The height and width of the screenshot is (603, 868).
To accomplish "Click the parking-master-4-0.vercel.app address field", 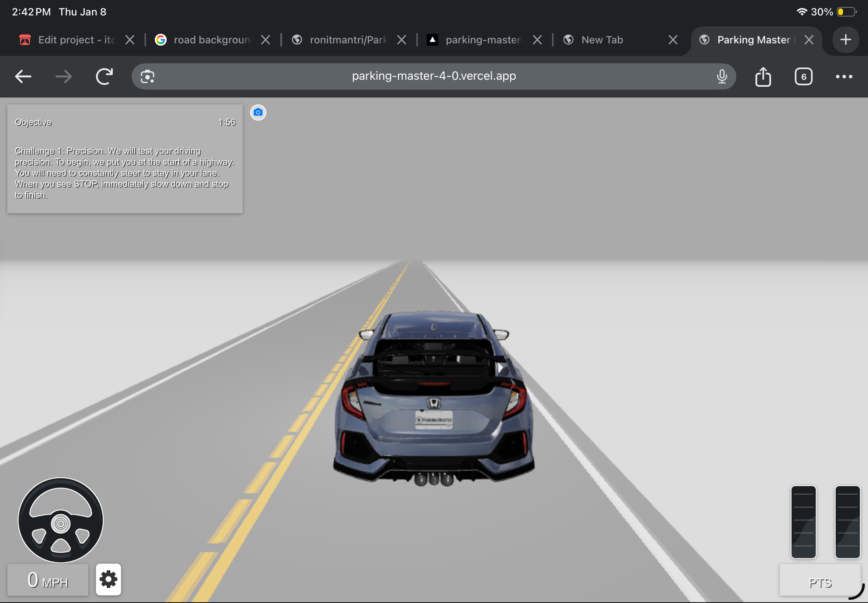I will pos(433,76).
